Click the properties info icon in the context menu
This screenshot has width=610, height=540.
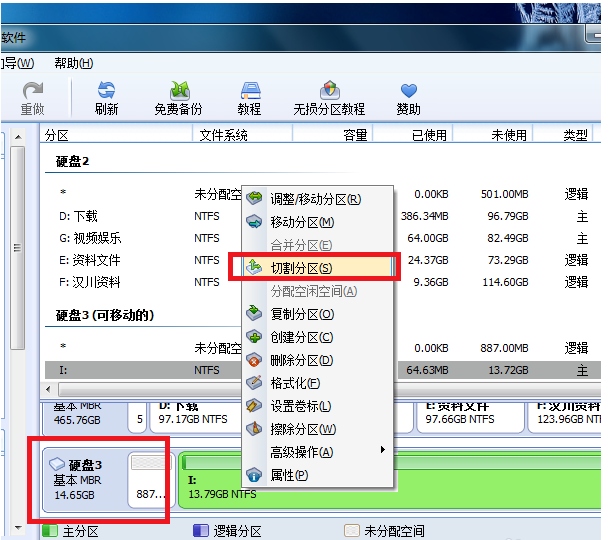tap(254, 475)
